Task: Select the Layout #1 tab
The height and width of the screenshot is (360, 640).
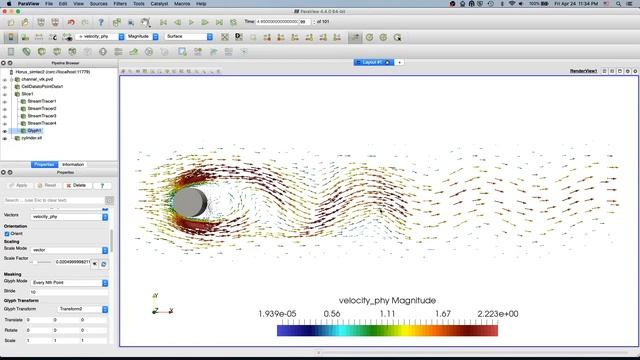Action: pyautogui.click(x=373, y=62)
